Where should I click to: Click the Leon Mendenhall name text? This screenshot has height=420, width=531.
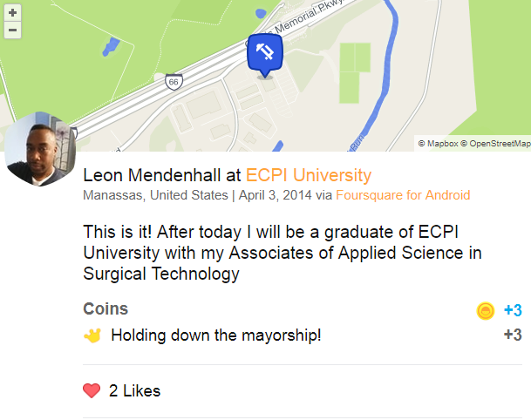tap(152, 175)
